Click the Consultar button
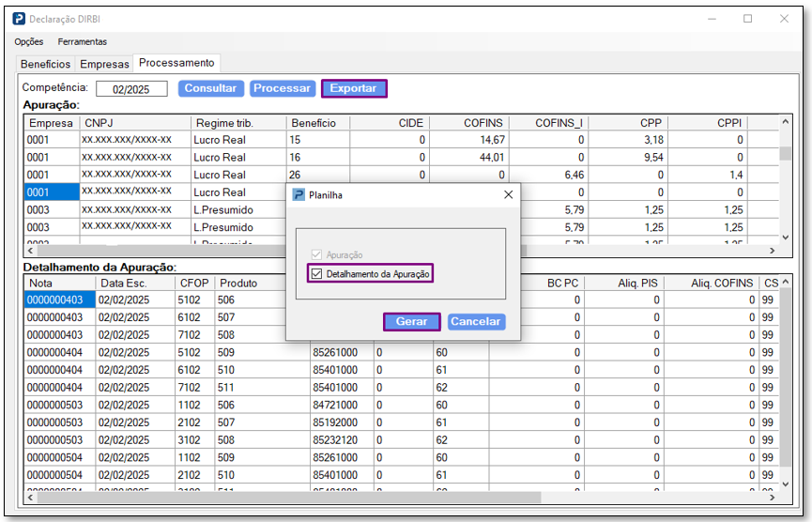 (210, 88)
